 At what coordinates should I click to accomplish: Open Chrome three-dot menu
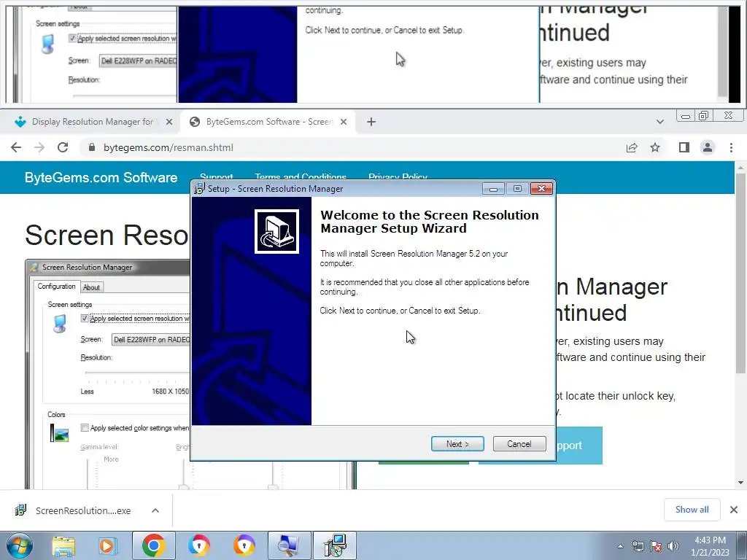pos(731,147)
